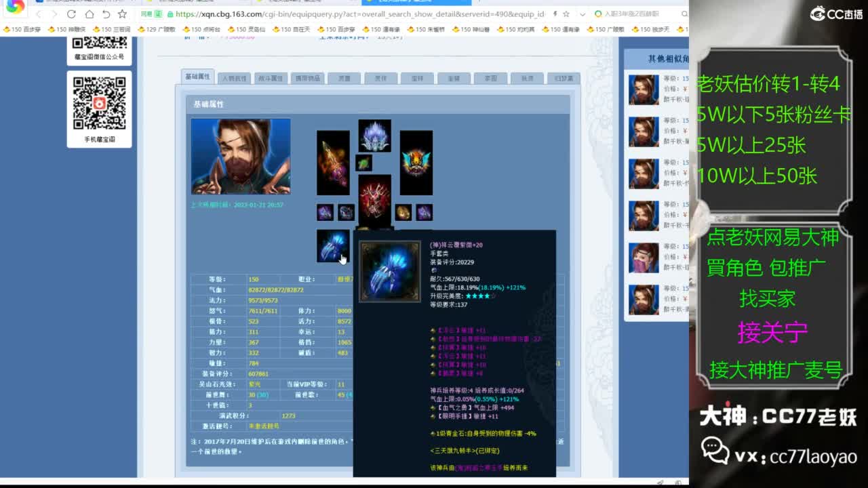
Task: Open the 150 灼灼其 bookmark
Action: click(515, 30)
